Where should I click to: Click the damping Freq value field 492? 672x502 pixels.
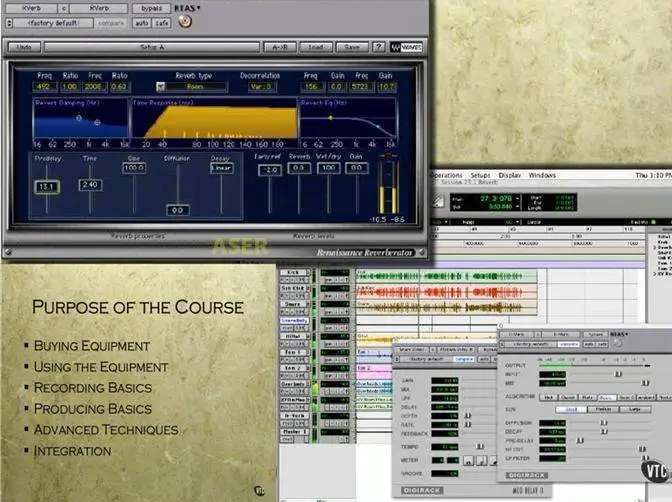(x=44, y=87)
